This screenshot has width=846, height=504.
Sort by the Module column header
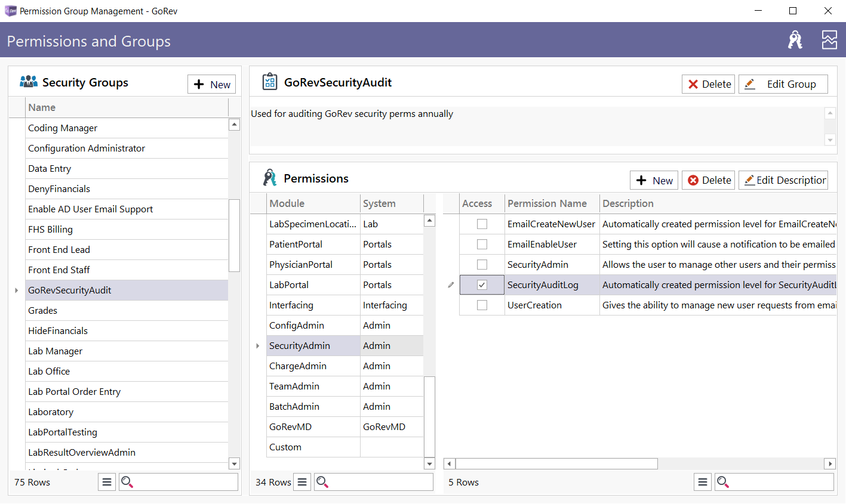(313, 203)
